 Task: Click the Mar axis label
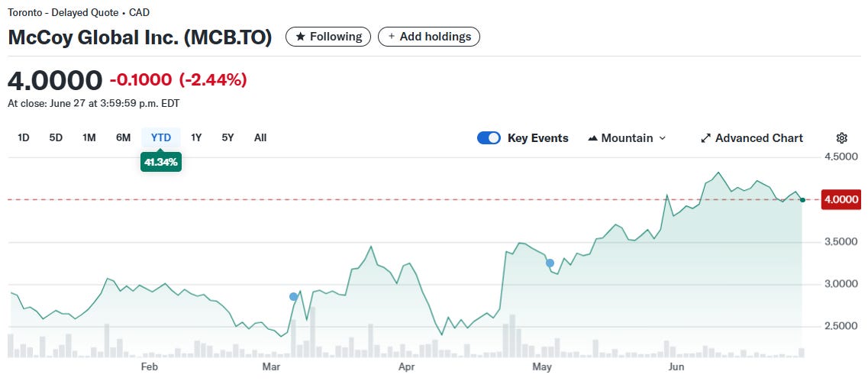(x=271, y=366)
